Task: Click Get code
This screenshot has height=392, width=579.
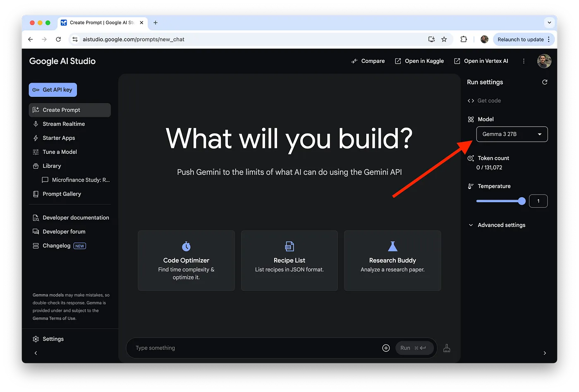Action: coord(484,101)
